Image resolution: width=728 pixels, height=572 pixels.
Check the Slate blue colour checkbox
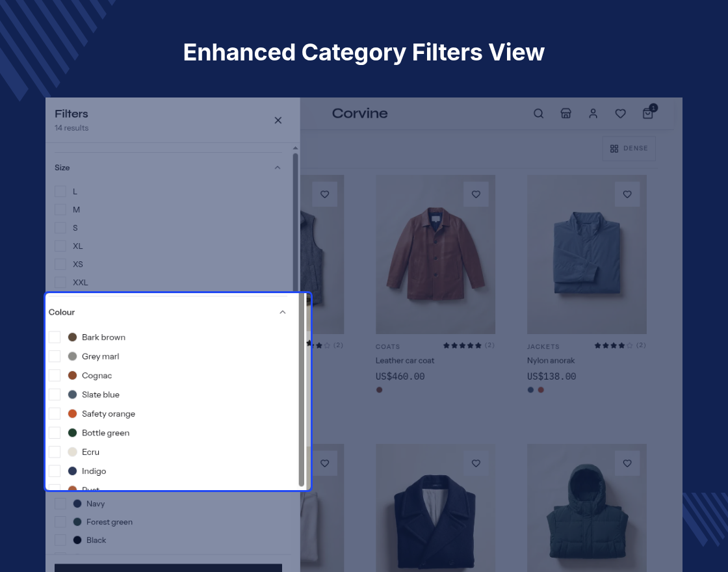coord(55,394)
